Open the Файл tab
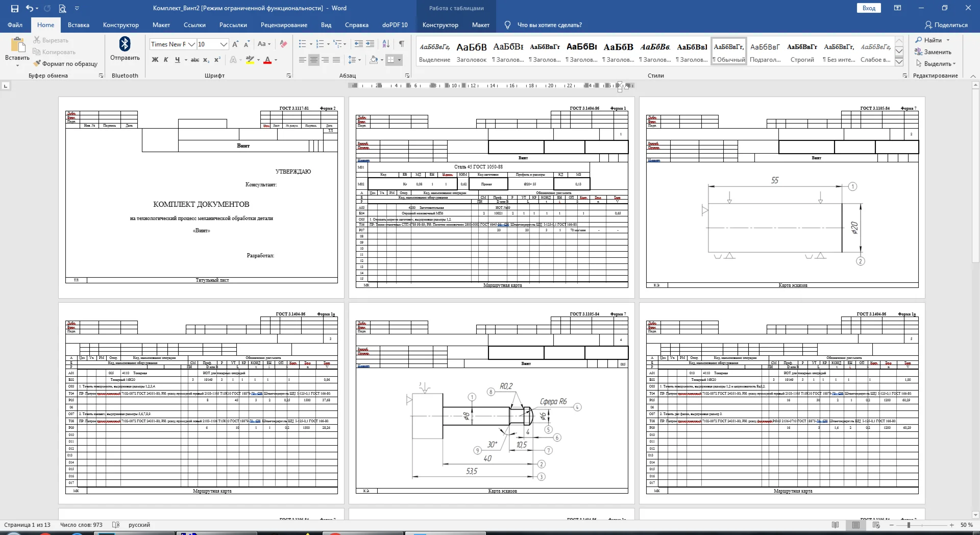Image resolution: width=980 pixels, height=535 pixels. [15, 25]
